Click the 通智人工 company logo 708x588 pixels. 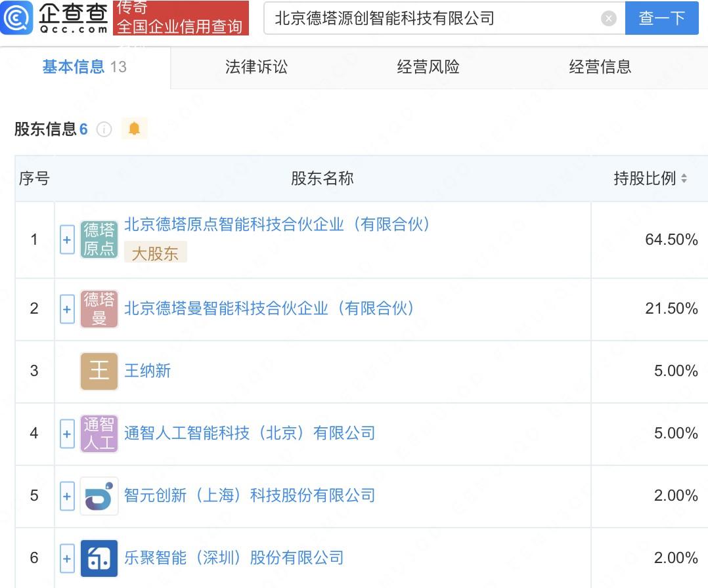[x=99, y=433]
